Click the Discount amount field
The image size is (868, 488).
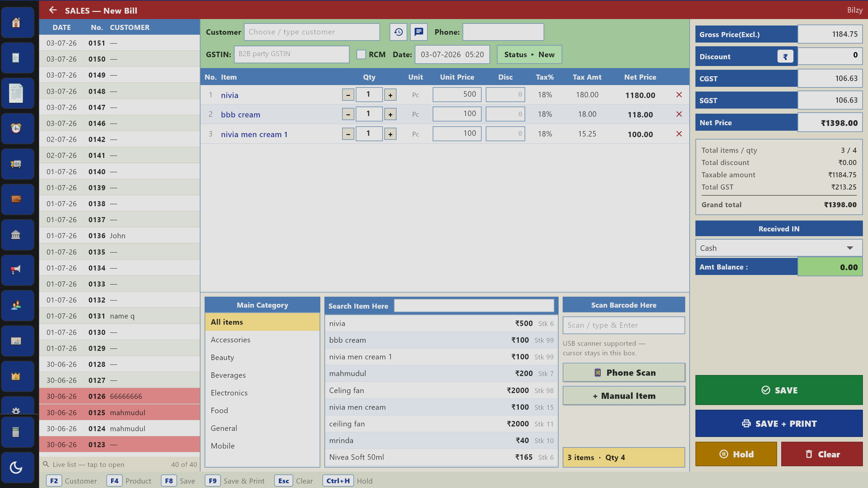(830, 56)
